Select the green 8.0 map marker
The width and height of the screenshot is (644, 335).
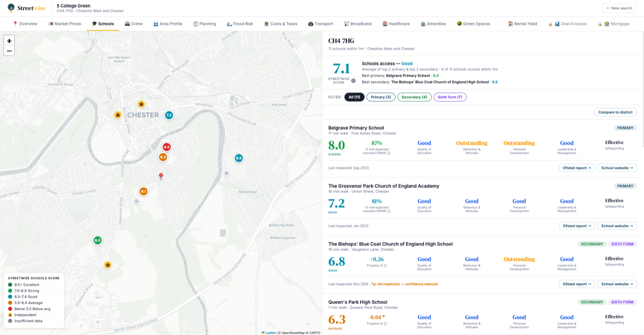pyautogui.click(x=97, y=241)
